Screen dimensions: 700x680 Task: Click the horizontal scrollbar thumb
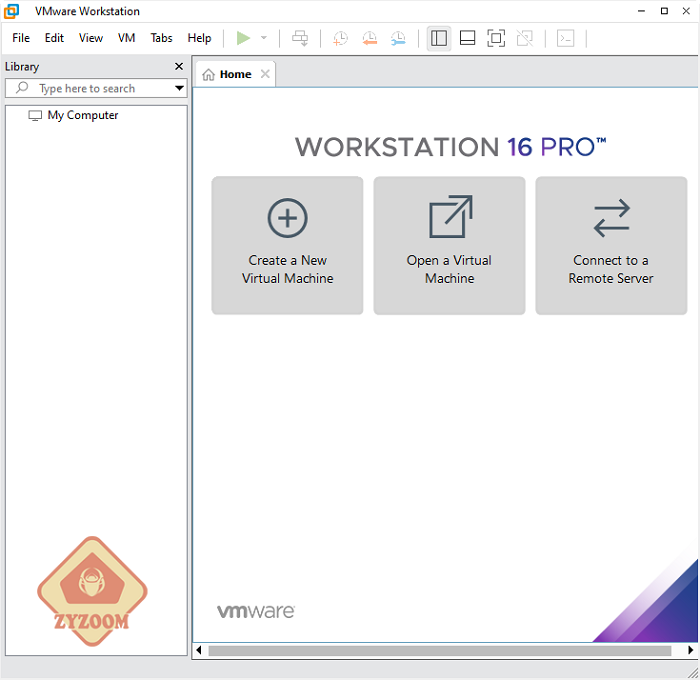click(440, 651)
